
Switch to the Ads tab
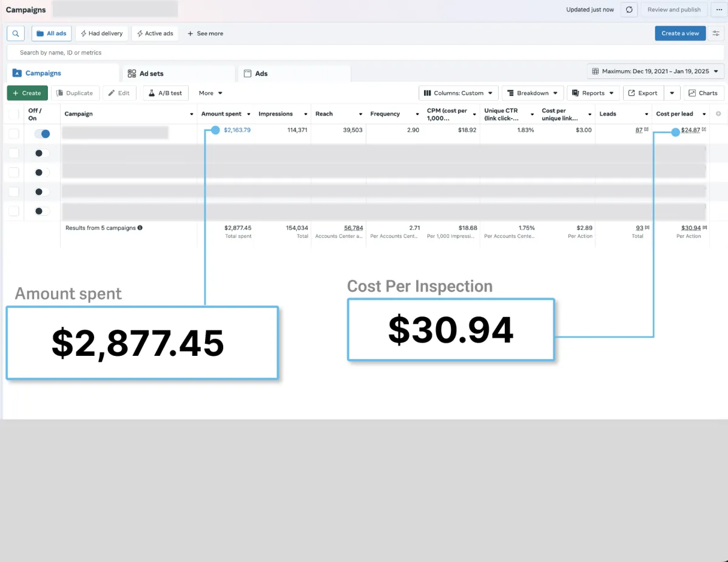294,73
